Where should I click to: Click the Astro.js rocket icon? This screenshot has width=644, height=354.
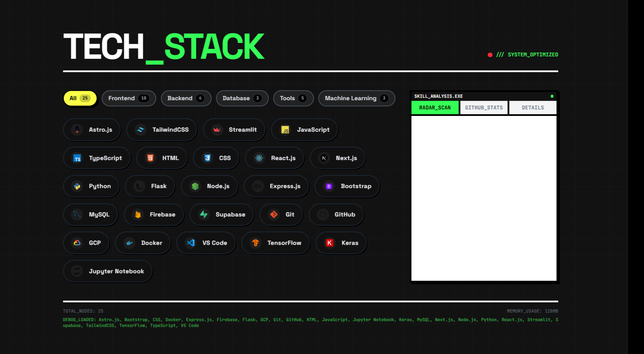77,130
